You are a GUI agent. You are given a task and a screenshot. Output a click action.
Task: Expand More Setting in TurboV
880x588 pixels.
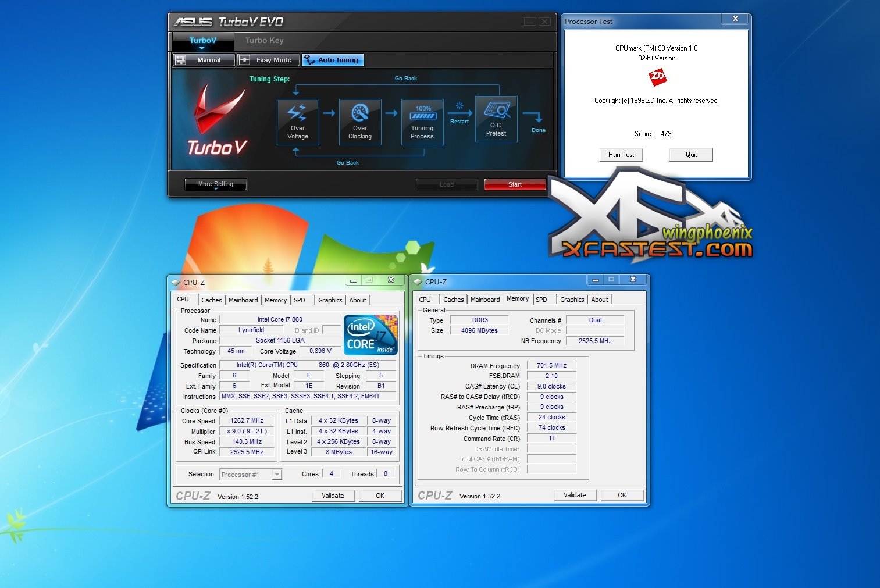tap(216, 184)
